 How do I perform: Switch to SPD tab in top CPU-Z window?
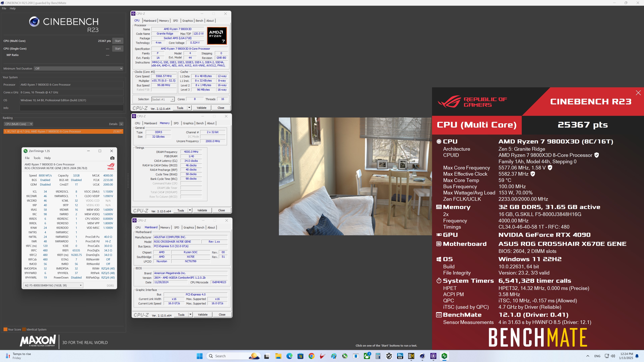pos(175,21)
